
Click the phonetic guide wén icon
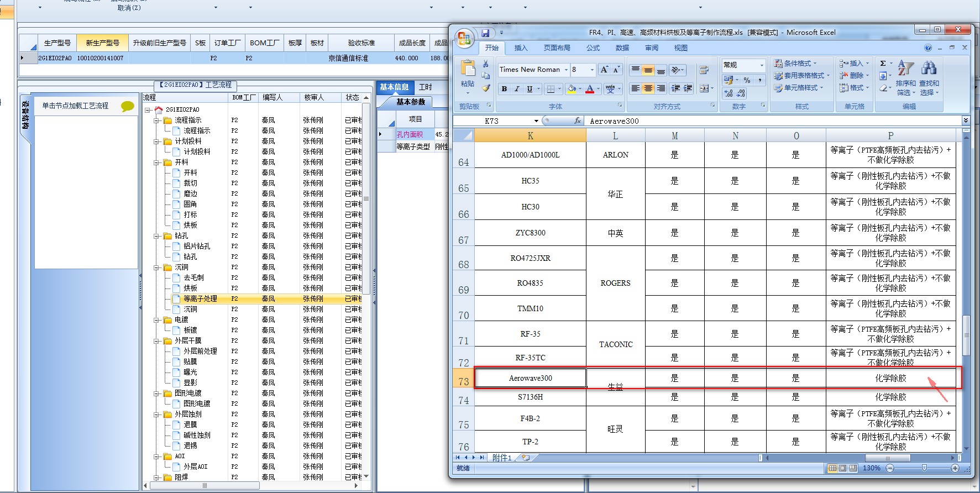click(x=610, y=89)
